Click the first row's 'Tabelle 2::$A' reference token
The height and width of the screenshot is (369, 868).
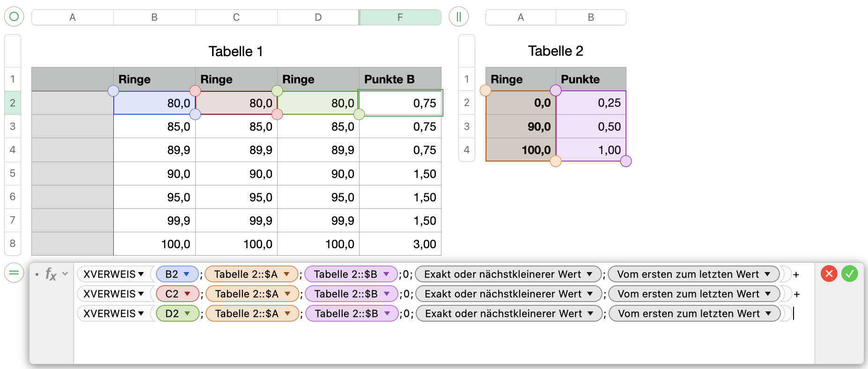coord(246,274)
